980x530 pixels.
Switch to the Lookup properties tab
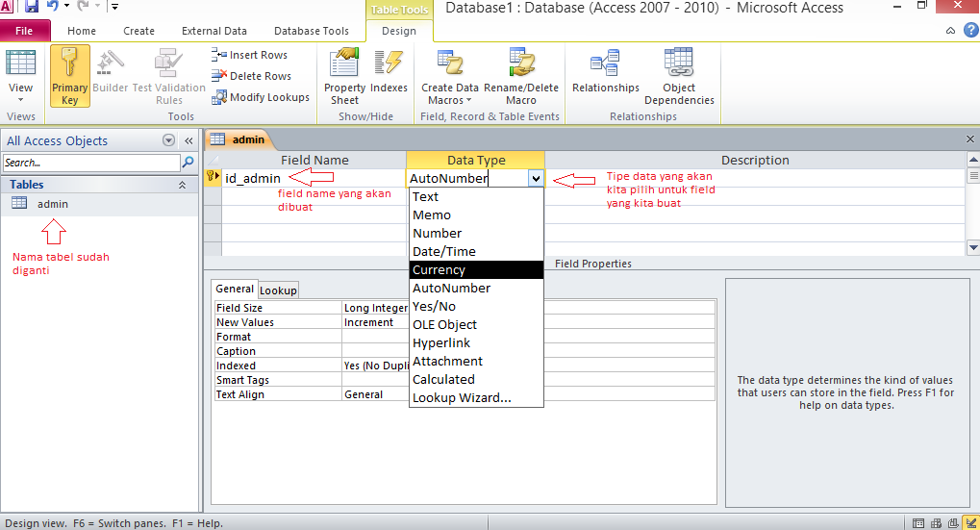coord(278,290)
